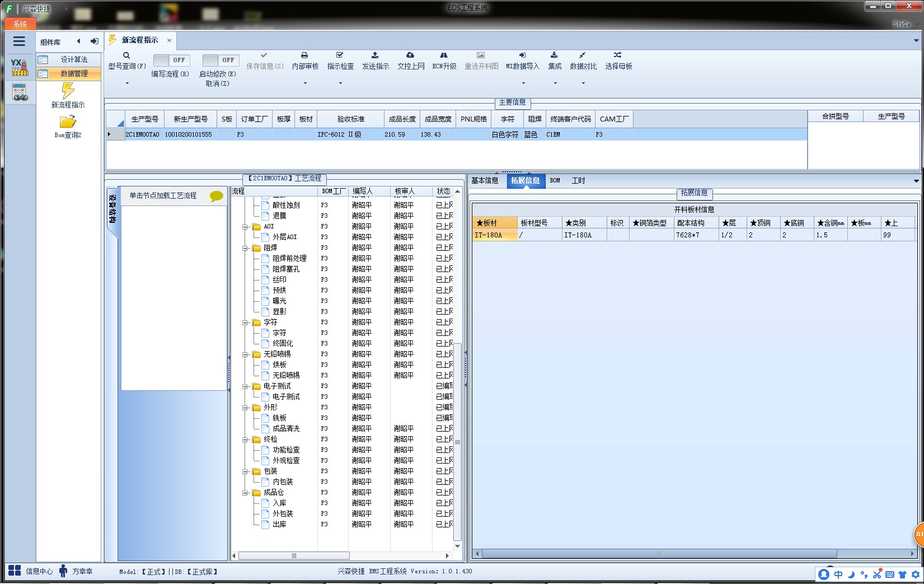This screenshot has height=584, width=924.
Task: Click the calculator link icon in sidebar
Action: click(x=20, y=92)
